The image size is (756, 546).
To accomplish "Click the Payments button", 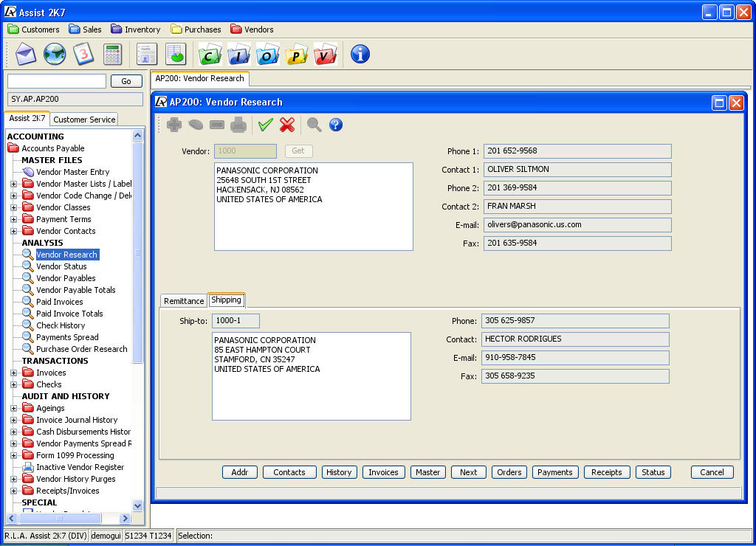I will (555, 472).
